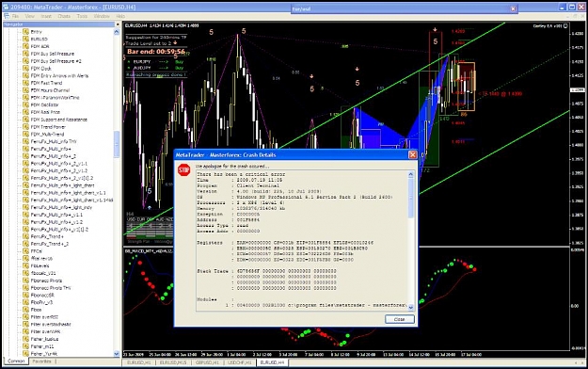Click the FDM_Multi-Trend indicator icon
588x369 pixels.
click(x=25, y=135)
